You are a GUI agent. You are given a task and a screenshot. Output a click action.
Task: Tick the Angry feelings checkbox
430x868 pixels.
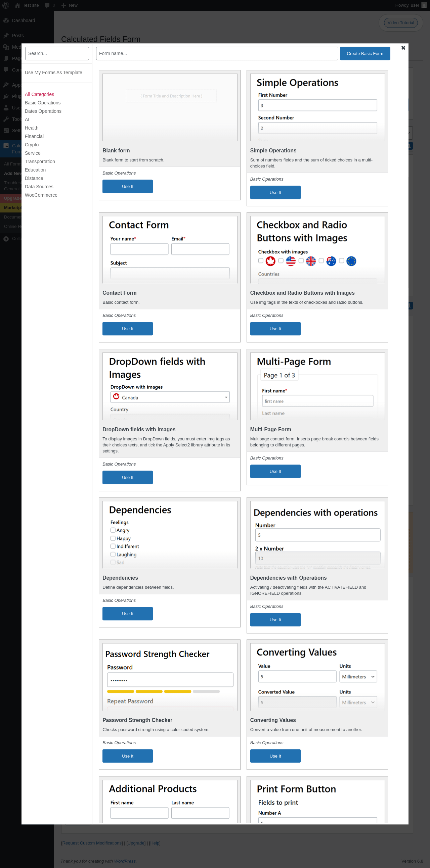pyautogui.click(x=113, y=530)
